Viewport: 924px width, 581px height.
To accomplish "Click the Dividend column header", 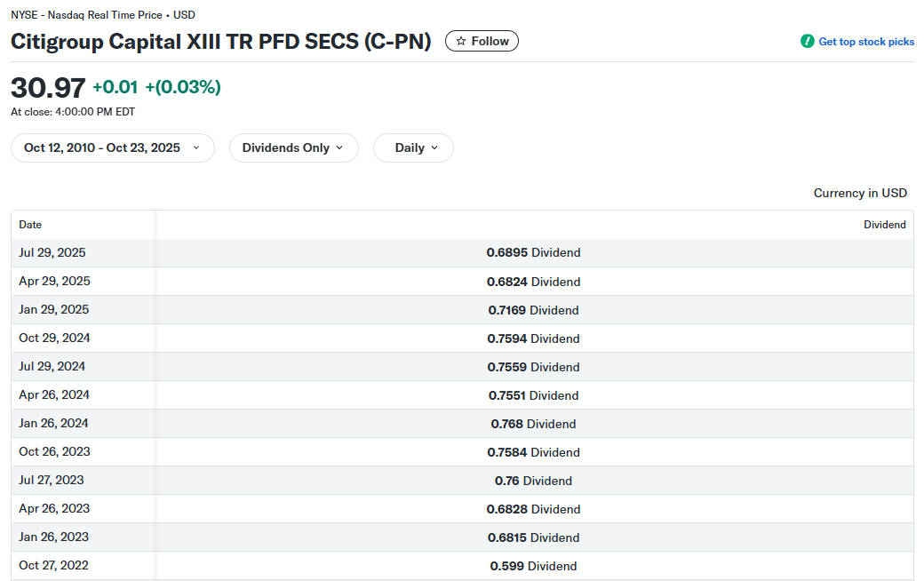I will (884, 225).
